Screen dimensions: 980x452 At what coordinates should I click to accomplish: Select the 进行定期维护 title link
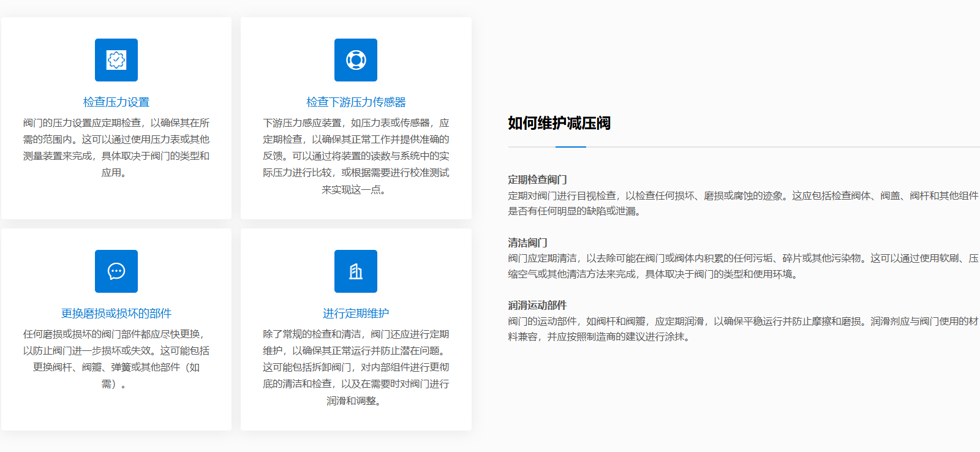pos(356,314)
